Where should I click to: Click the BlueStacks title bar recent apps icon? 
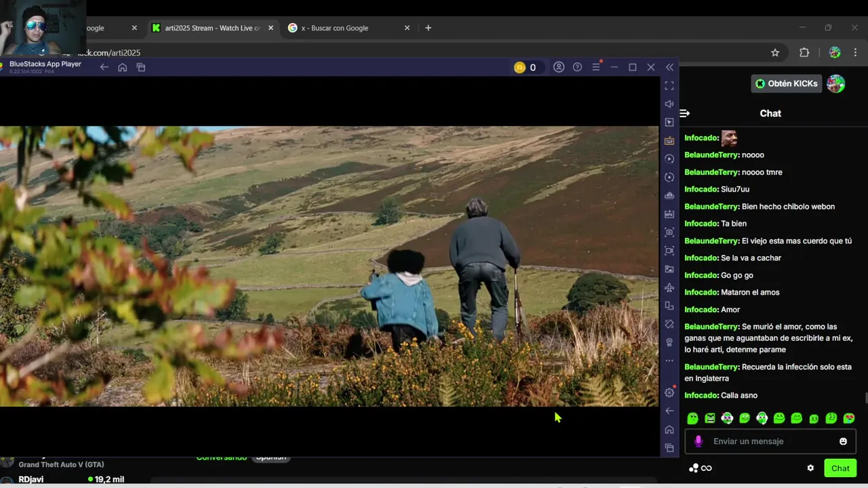point(141,67)
